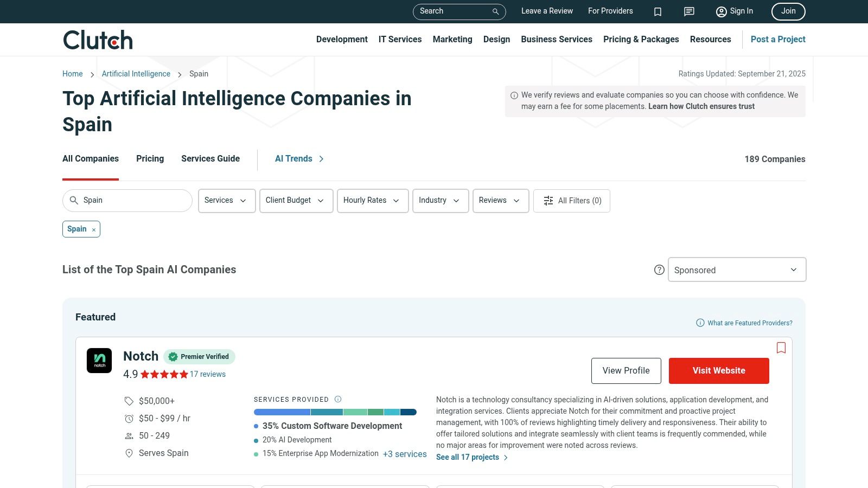
Task: Click 15% Enterprise App Modernization text
Action: (321, 453)
